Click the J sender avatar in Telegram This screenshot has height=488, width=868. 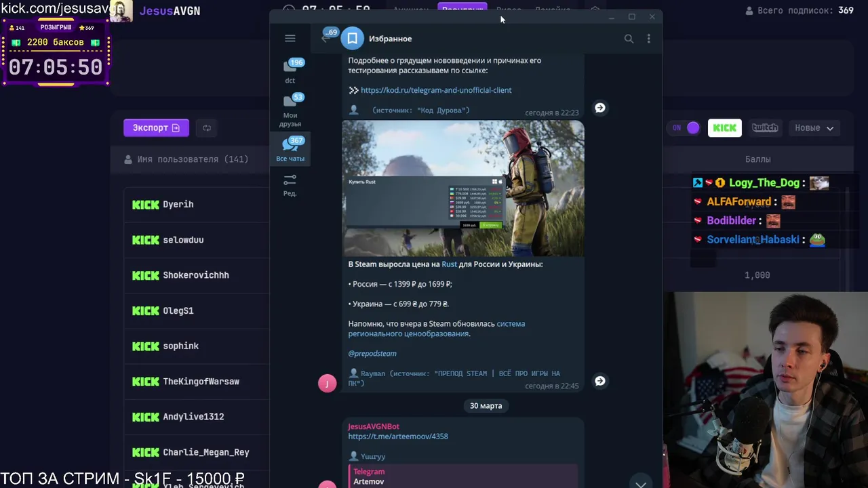point(327,384)
